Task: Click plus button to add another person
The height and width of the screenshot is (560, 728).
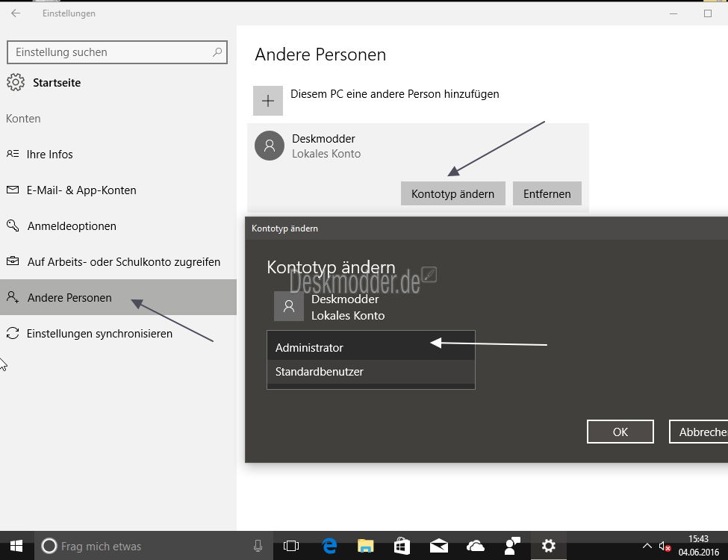Action: pos(268,101)
